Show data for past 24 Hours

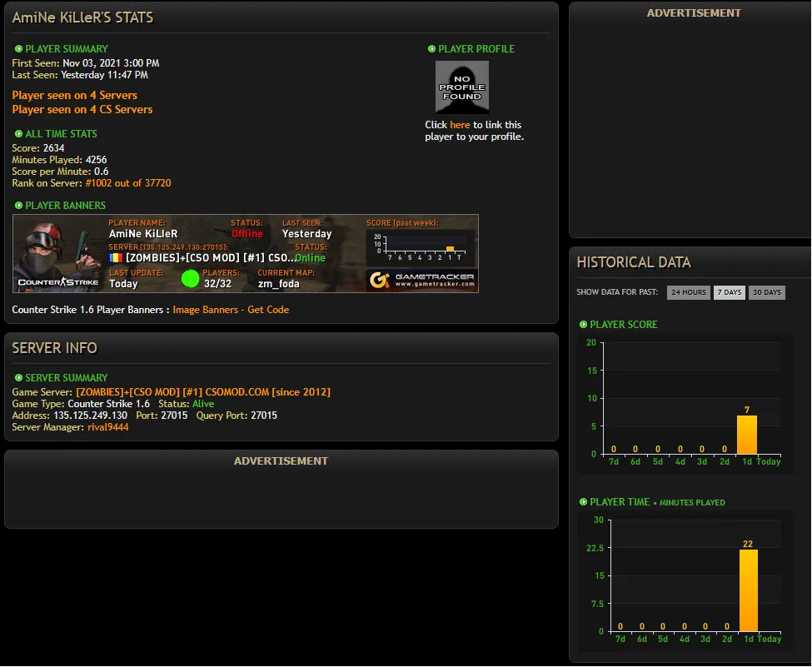click(x=688, y=292)
